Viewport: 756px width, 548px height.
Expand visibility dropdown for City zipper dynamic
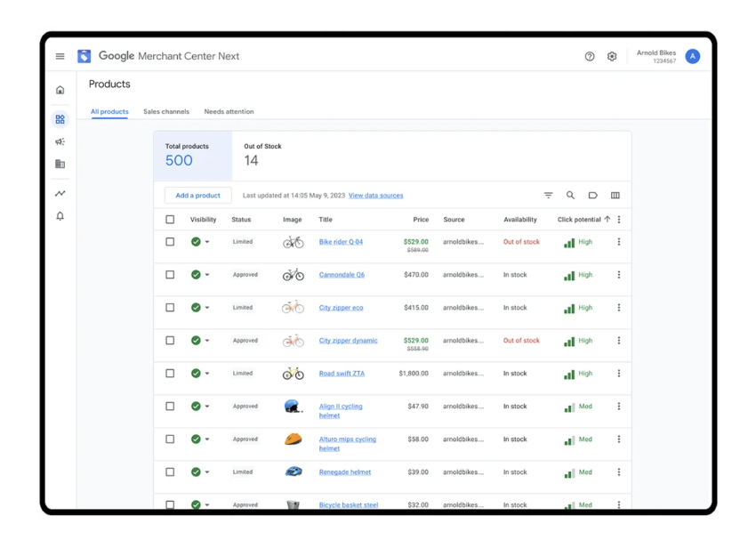pyautogui.click(x=207, y=341)
